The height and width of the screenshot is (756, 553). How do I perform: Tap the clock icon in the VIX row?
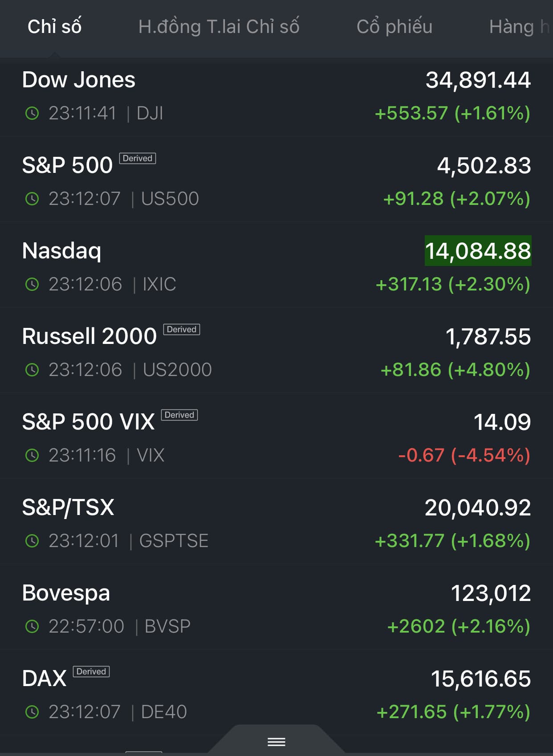[32, 455]
